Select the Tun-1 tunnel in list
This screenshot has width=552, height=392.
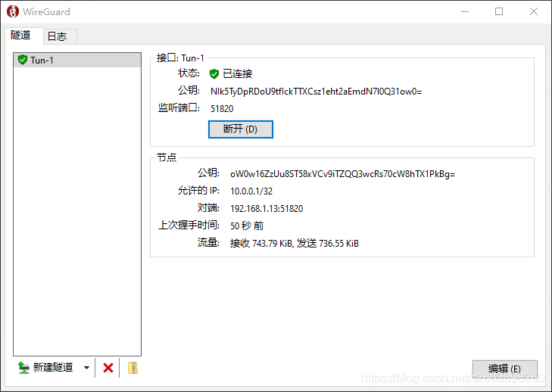pos(77,61)
